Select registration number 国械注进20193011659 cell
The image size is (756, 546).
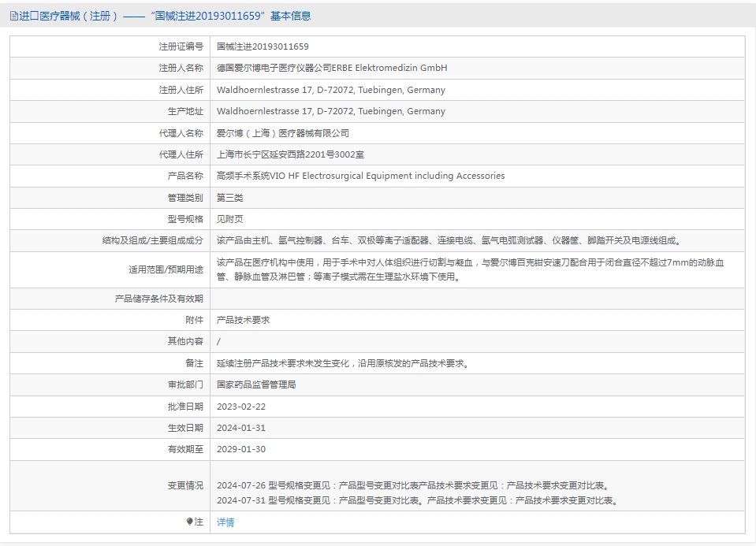[x=263, y=46]
